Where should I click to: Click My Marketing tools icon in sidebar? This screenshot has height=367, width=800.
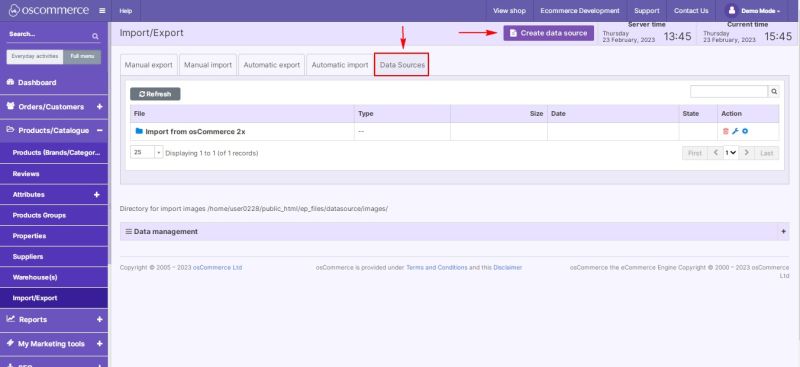[x=10, y=344]
